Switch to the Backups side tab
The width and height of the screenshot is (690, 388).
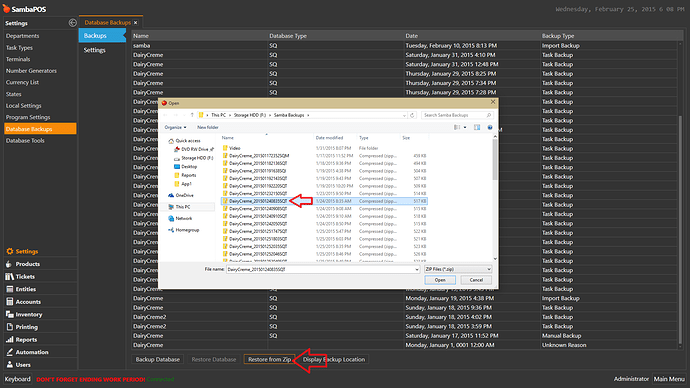click(102, 36)
